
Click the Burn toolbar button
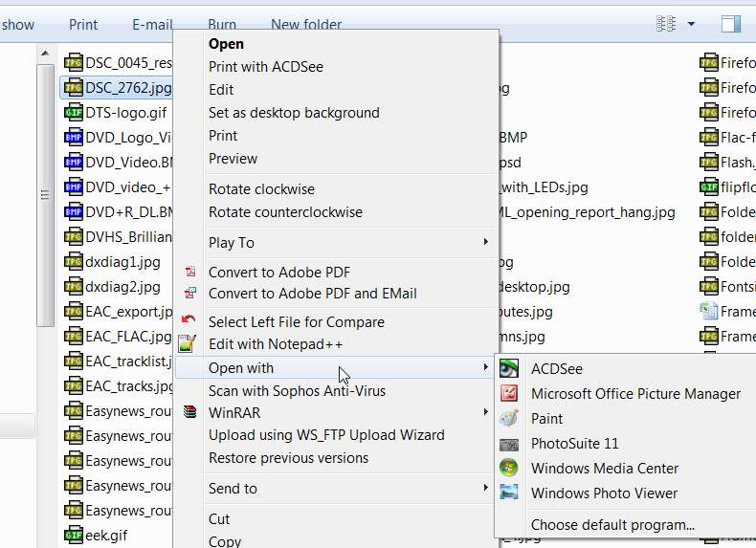click(222, 24)
